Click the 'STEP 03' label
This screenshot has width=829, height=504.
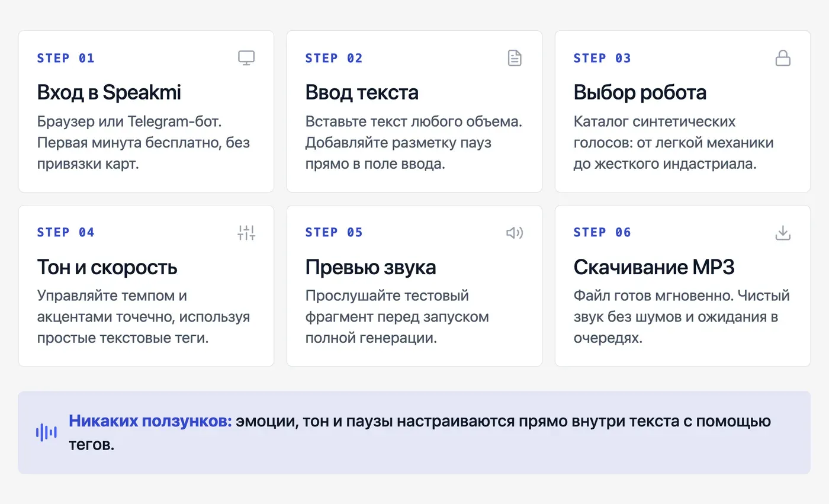pyautogui.click(x=602, y=58)
